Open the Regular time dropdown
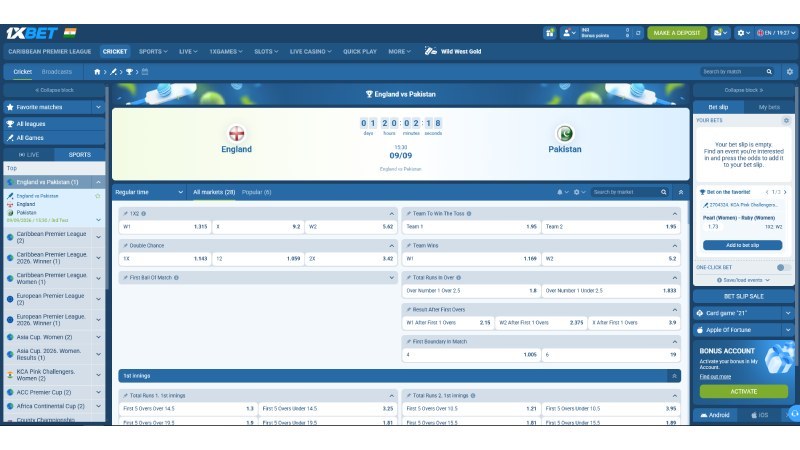Image resolution: width=800 pixels, height=450 pixels. point(148,192)
